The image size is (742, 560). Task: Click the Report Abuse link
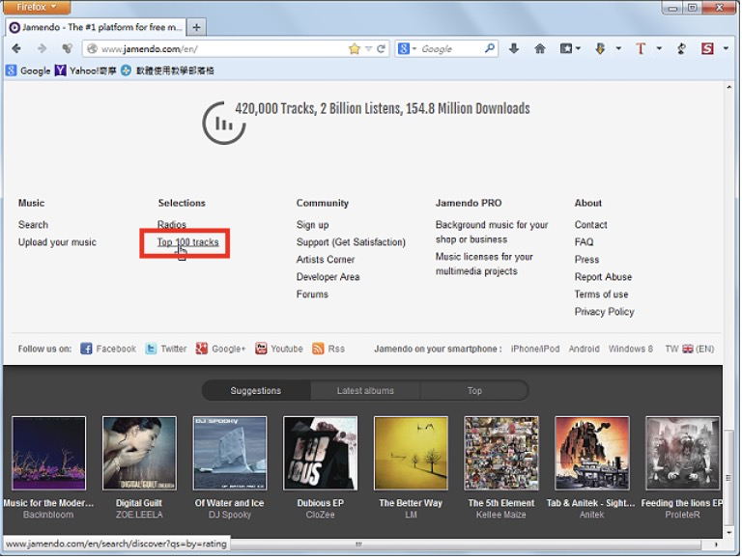tap(603, 277)
